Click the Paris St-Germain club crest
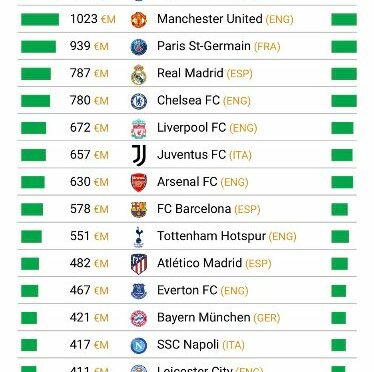Screen dimensions: 374x372 click(x=139, y=47)
